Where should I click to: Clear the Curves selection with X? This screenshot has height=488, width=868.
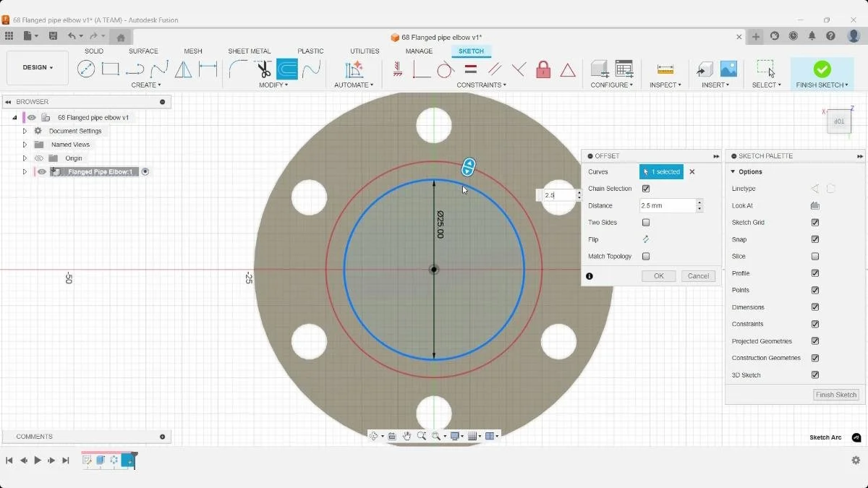[692, 172]
